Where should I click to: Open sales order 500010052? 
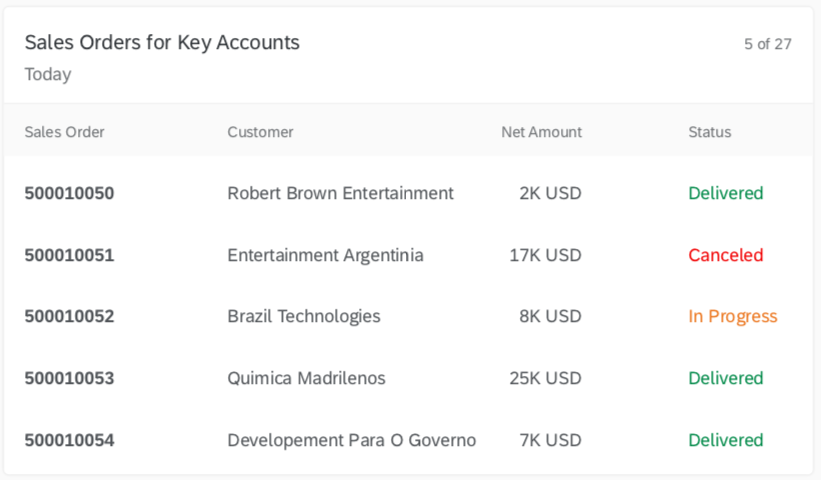click(x=69, y=316)
